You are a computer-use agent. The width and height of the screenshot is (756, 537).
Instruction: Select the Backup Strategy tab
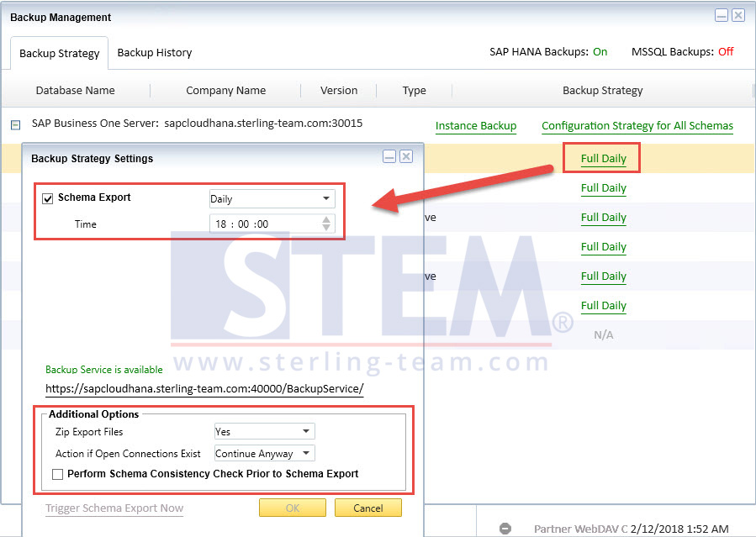tap(60, 53)
